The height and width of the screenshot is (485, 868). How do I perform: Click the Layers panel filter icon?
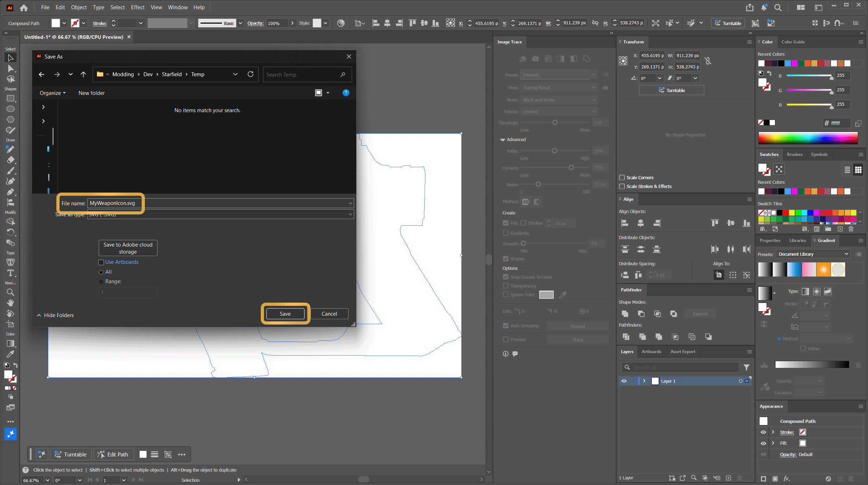coord(746,367)
